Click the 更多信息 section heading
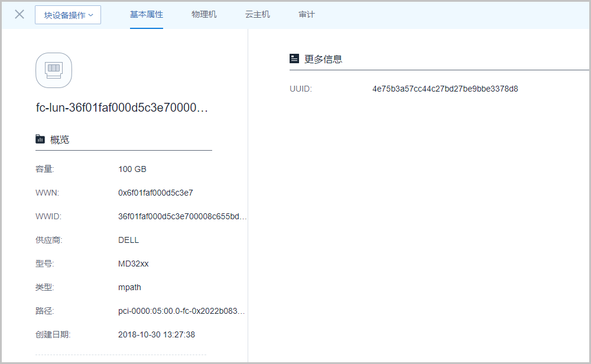This screenshot has width=591, height=364. [x=323, y=59]
